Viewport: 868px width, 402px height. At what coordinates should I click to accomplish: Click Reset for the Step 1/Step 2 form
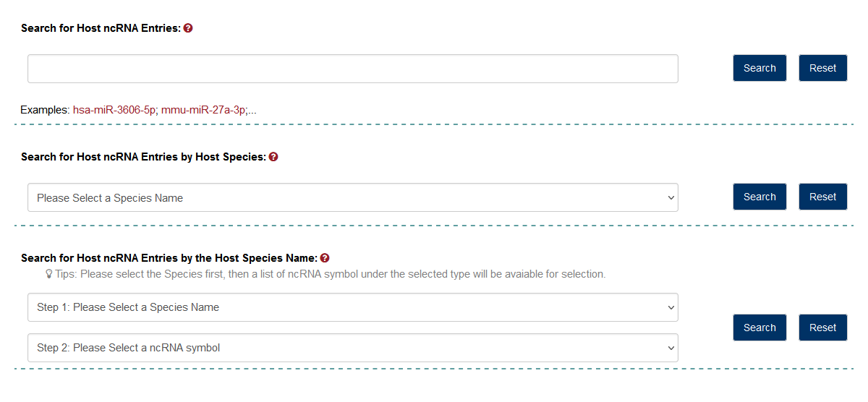[822, 328]
